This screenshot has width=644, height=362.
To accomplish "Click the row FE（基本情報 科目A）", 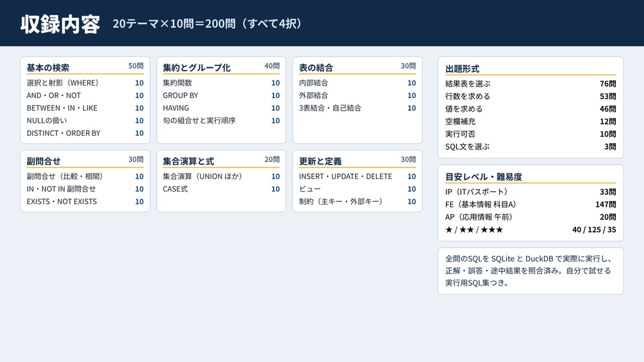I will tap(531, 204).
